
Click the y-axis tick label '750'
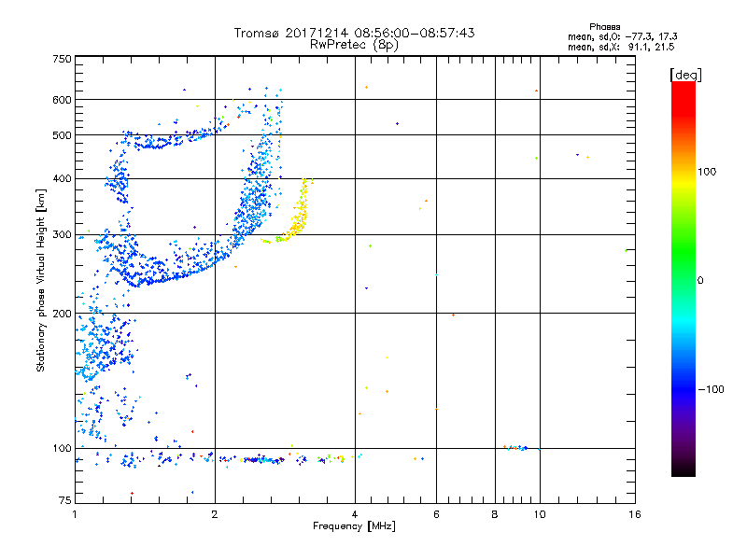(62, 59)
